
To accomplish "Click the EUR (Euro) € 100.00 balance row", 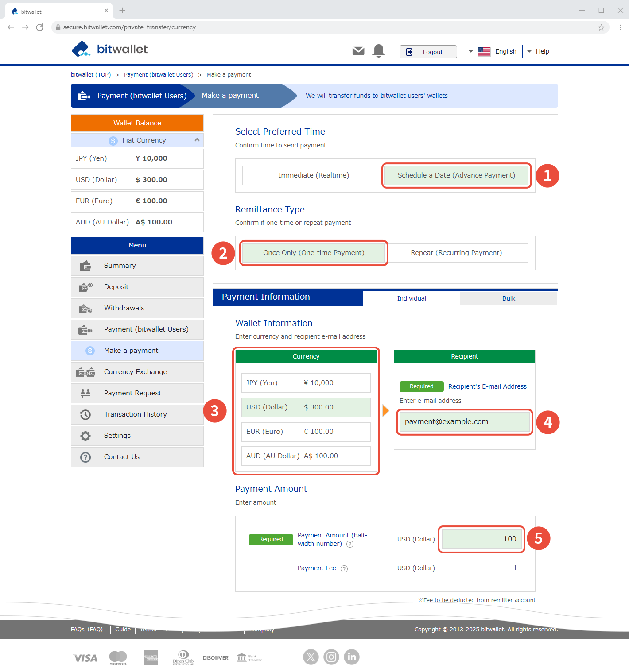I will [x=137, y=201].
